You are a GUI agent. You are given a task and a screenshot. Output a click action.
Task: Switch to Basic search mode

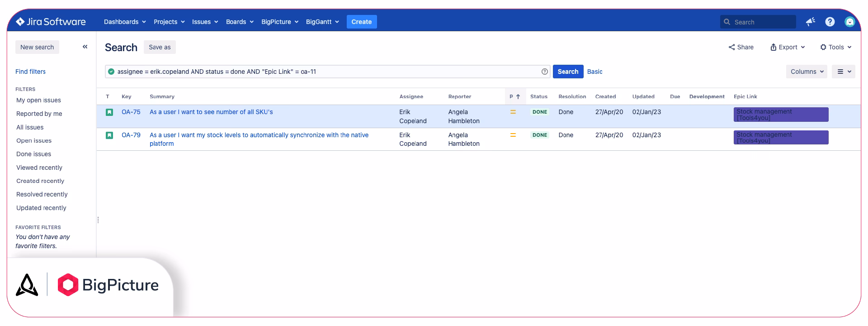[x=594, y=72]
